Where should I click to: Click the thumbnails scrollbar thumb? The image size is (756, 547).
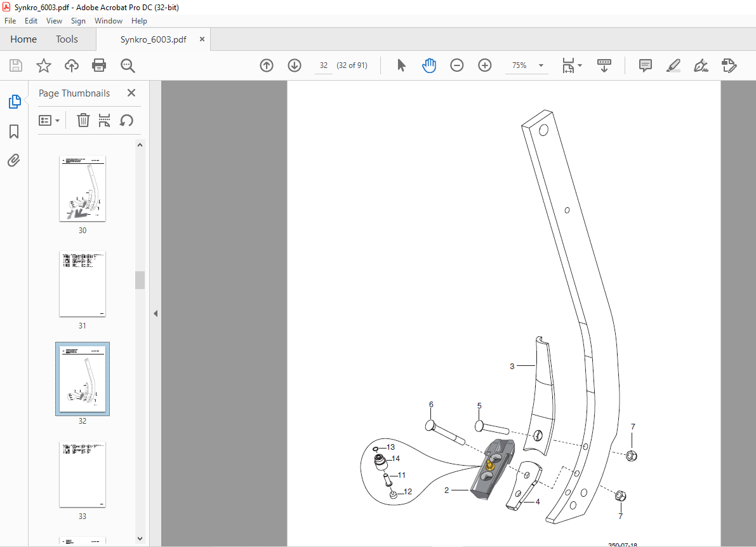[140, 280]
